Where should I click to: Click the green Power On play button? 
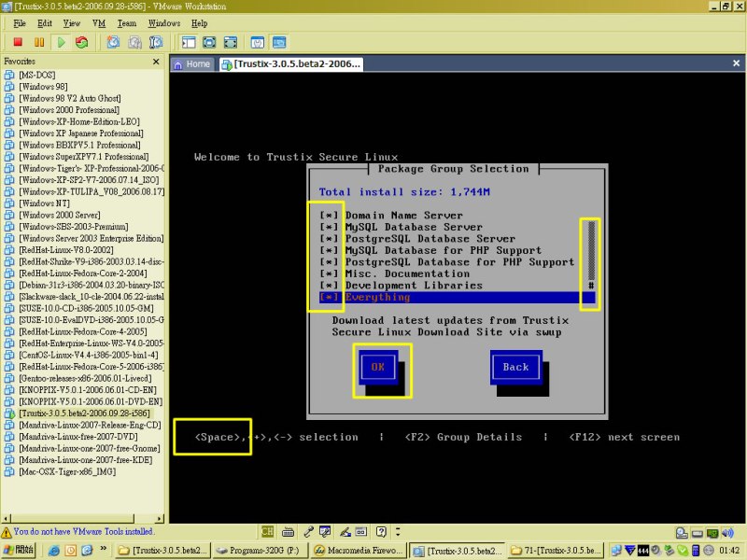[x=61, y=42]
